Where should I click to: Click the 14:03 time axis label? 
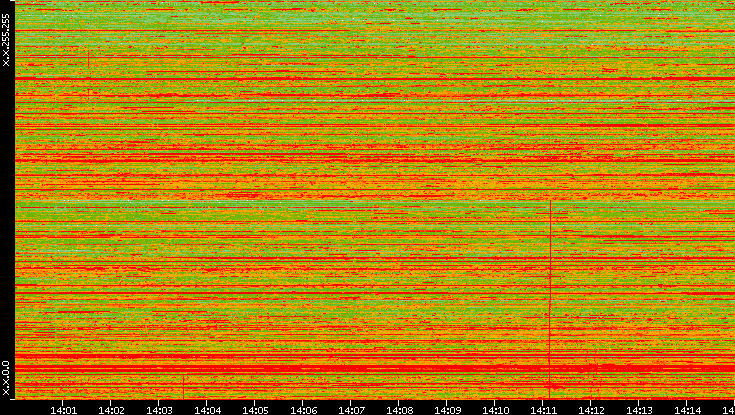159,411
